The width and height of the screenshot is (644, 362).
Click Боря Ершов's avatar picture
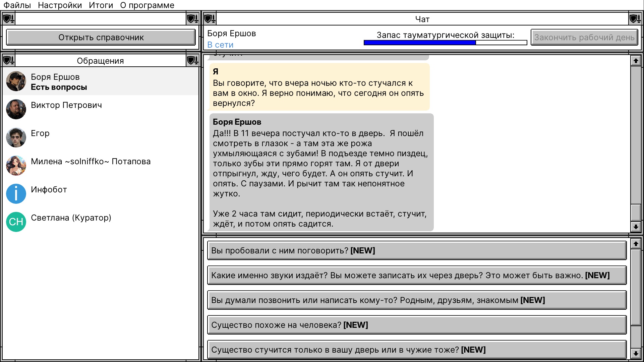[x=16, y=81]
